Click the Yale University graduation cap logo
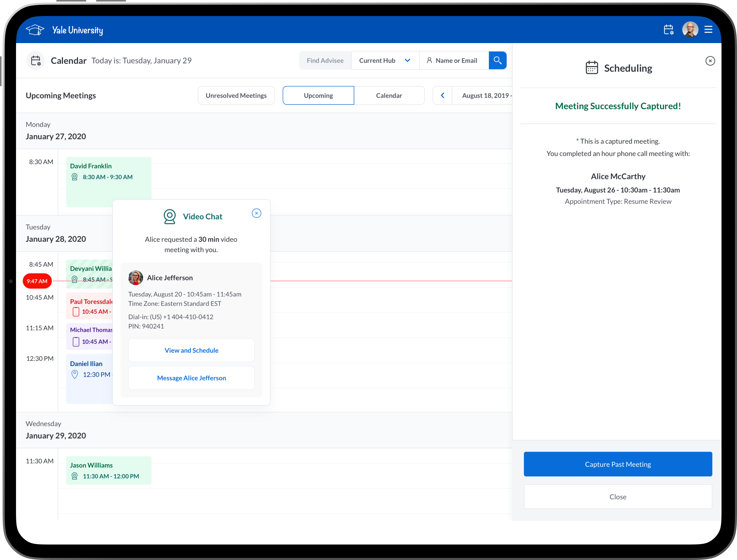Viewport: 737px width, 560px height. [x=35, y=30]
